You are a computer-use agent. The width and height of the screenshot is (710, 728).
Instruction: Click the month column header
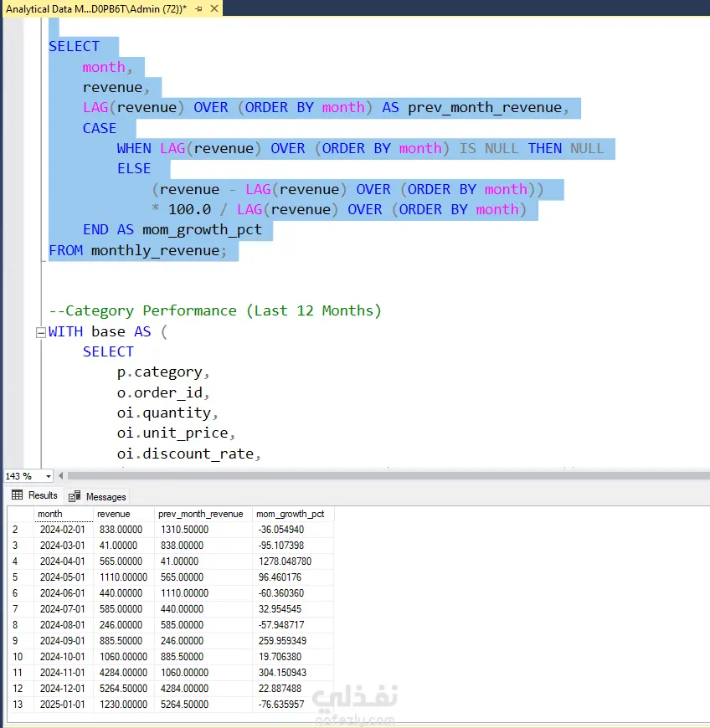tap(63, 514)
